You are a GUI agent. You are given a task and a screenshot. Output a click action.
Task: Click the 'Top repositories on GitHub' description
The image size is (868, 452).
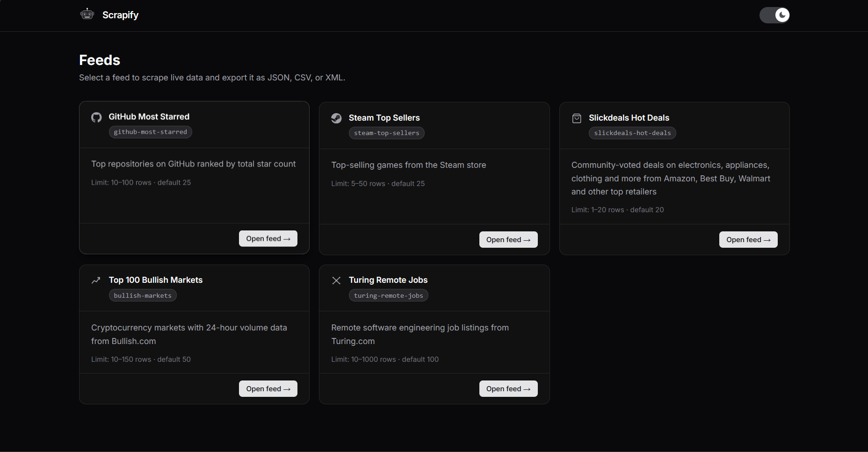click(194, 164)
